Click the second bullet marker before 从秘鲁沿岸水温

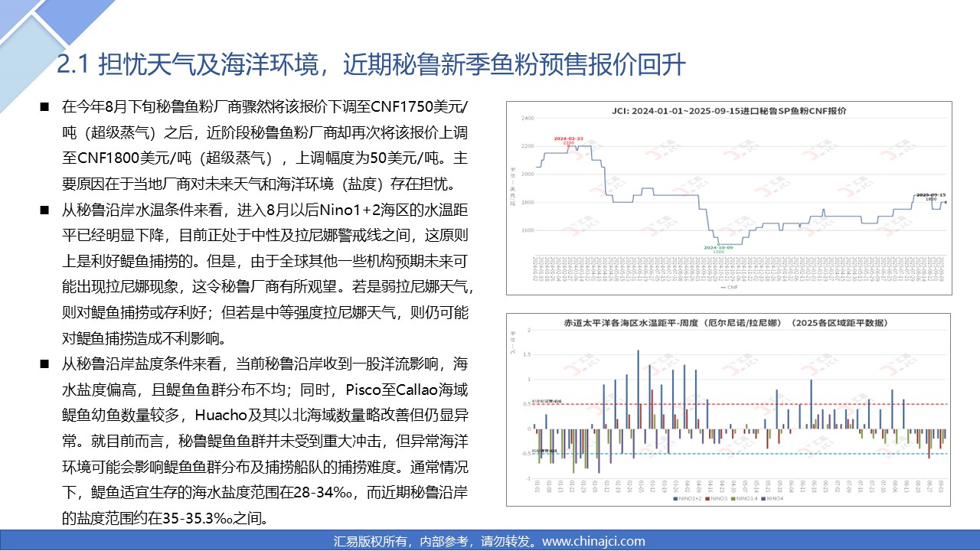click(44, 210)
